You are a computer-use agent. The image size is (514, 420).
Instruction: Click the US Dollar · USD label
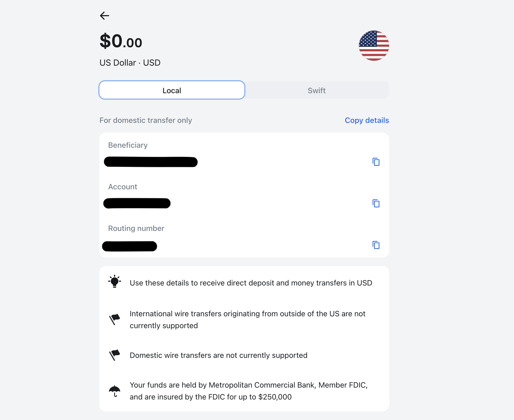pos(130,63)
